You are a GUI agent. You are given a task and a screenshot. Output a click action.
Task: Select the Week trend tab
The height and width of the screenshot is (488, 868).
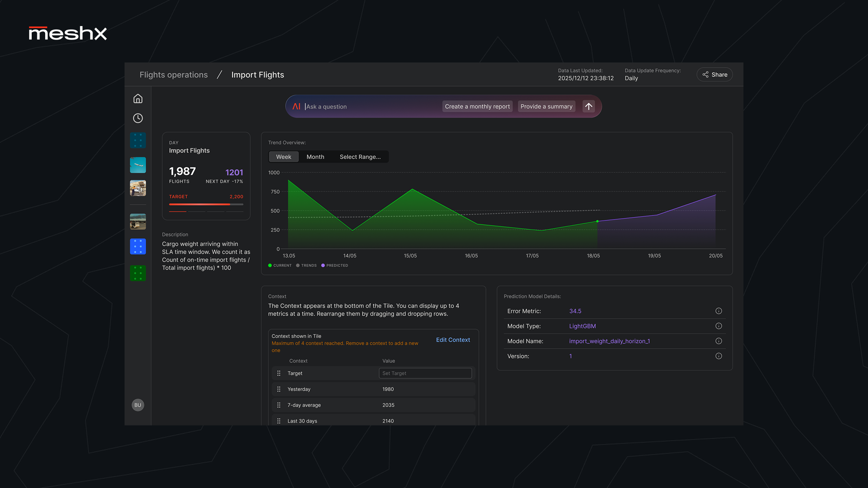(283, 157)
